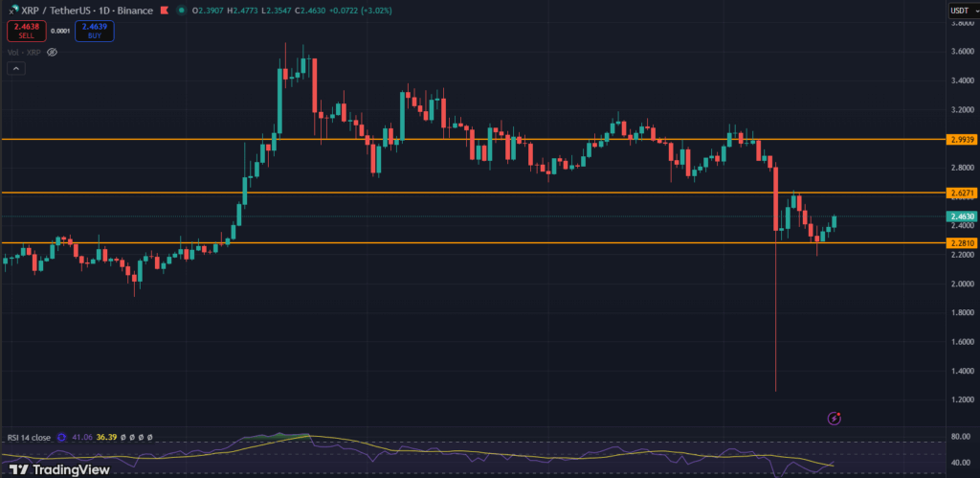Screen dimensions: 980x478
Task: Click the 1.2000 price axis label
Action: point(962,399)
